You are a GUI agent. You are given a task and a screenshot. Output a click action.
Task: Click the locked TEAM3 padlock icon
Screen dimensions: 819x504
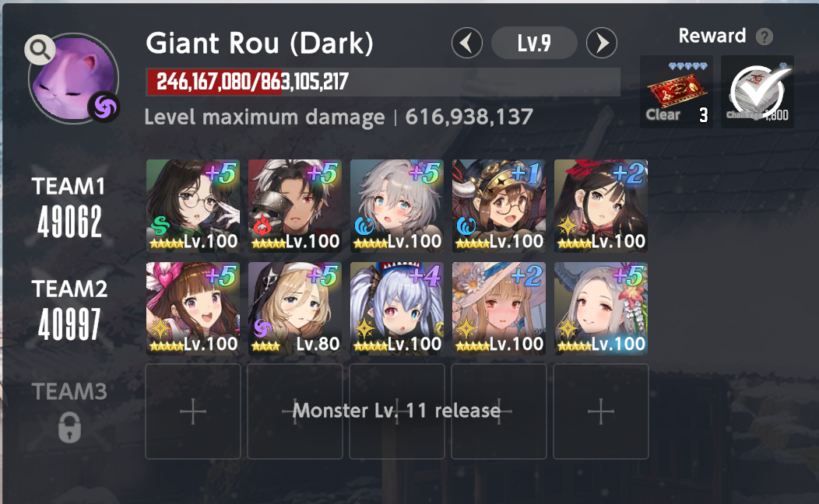69,428
